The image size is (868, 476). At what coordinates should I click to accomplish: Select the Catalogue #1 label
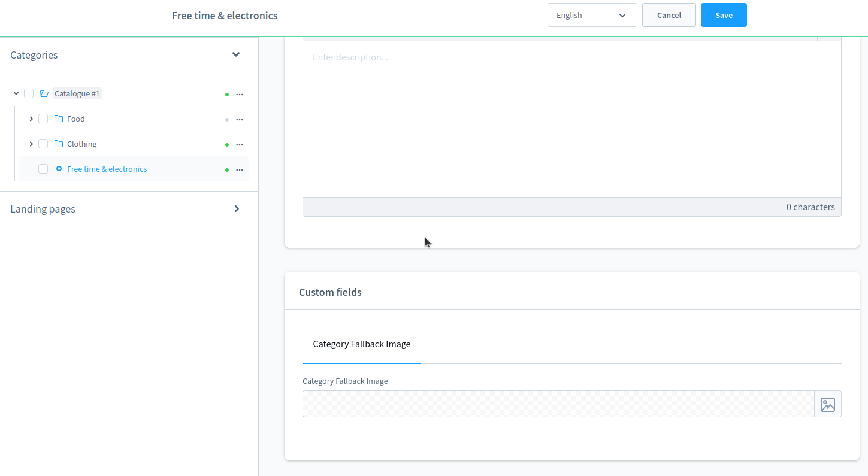pos(77,93)
